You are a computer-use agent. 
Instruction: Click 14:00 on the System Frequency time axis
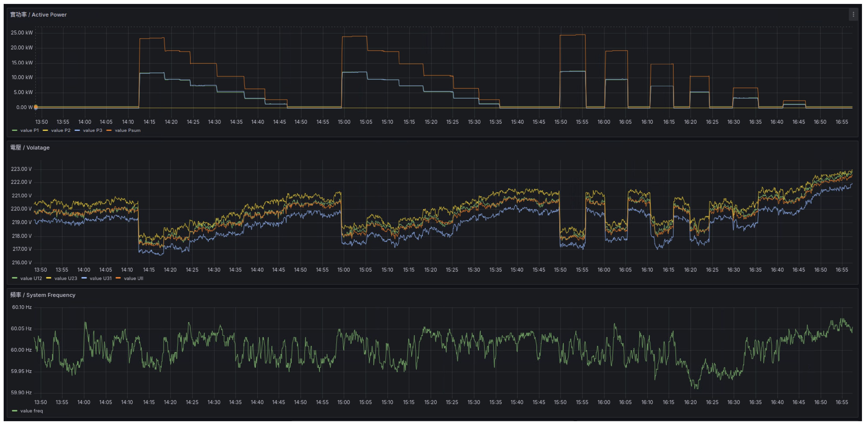coord(84,402)
